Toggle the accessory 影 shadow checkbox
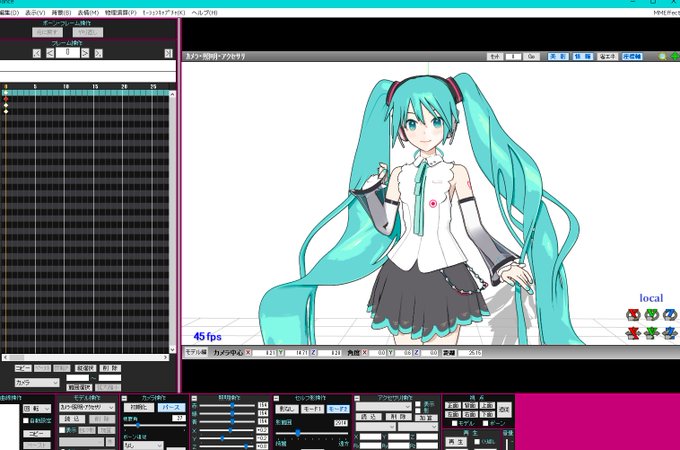 pyautogui.click(x=418, y=411)
